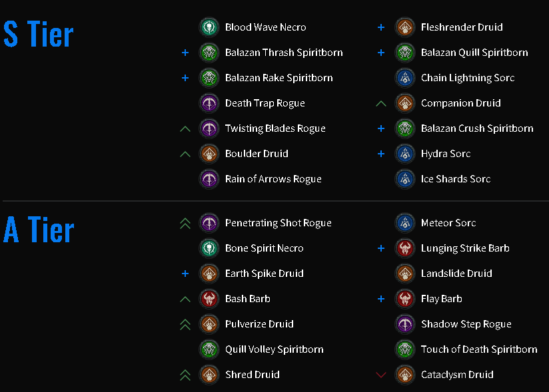Viewport: 549px width, 392px height.
Task: Open the Meteor Sorc build link
Action: (x=448, y=223)
